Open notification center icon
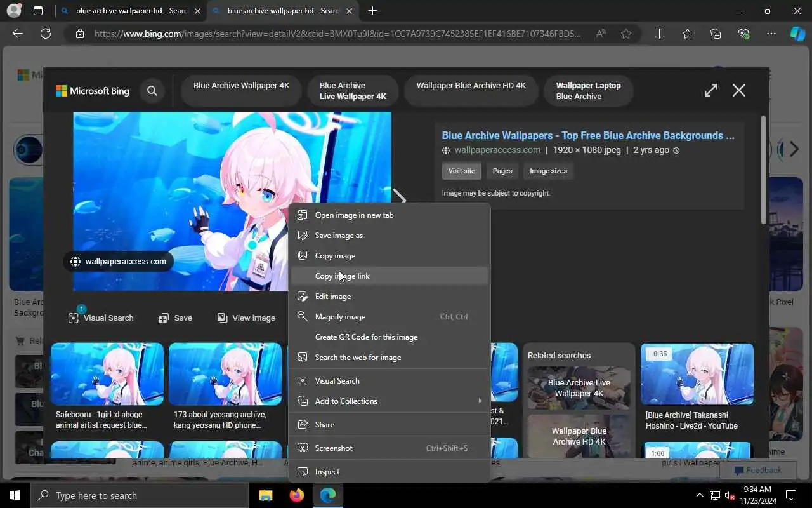The image size is (812, 508). (x=791, y=495)
